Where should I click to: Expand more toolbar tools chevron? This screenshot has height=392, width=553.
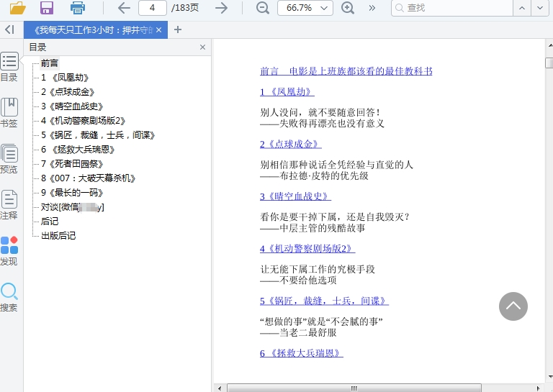tap(372, 8)
